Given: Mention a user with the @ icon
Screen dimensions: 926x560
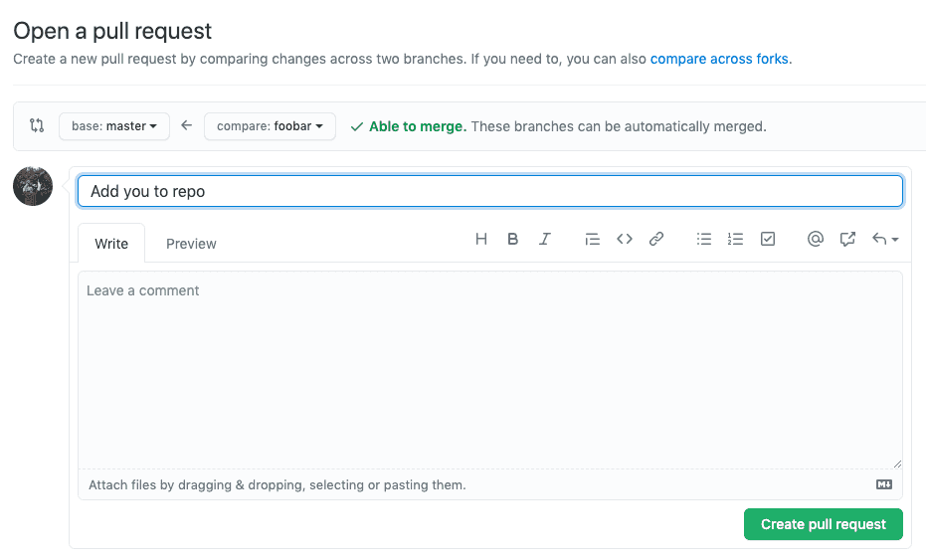Looking at the screenshot, I should 816,239.
